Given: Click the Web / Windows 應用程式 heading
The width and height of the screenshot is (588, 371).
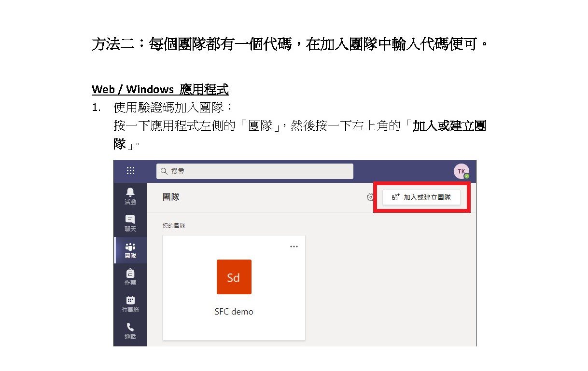Looking at the screenshot, I should [160, 89].
